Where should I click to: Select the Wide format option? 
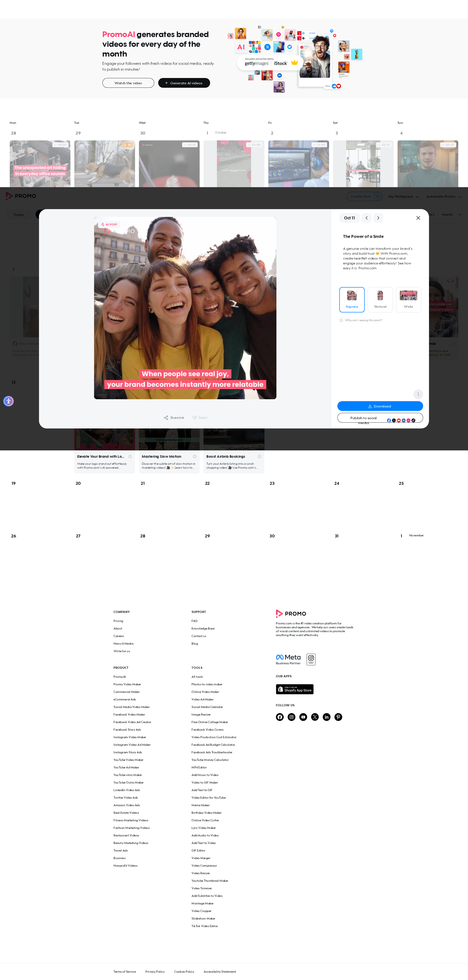point(408,300)
